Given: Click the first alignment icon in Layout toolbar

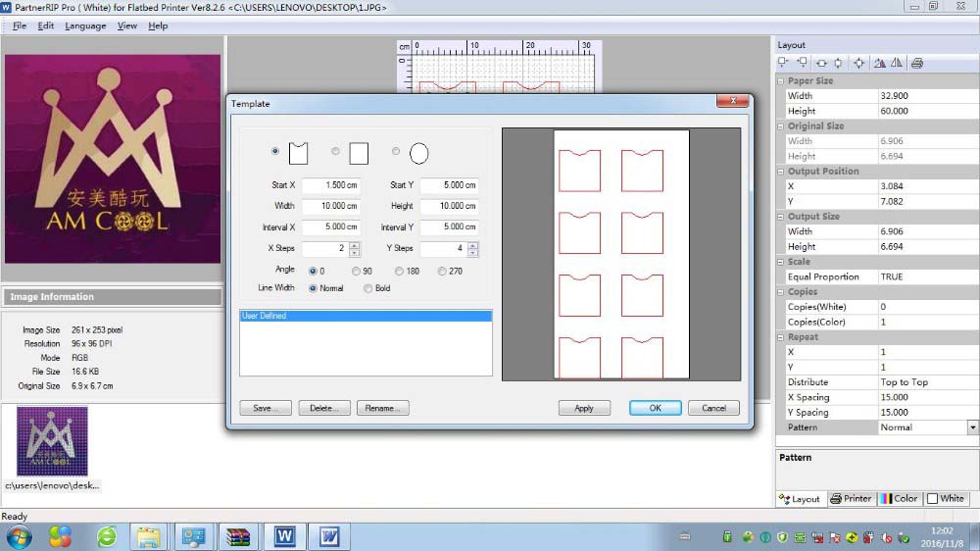Looking at the screenshot, I should [784, 63].
